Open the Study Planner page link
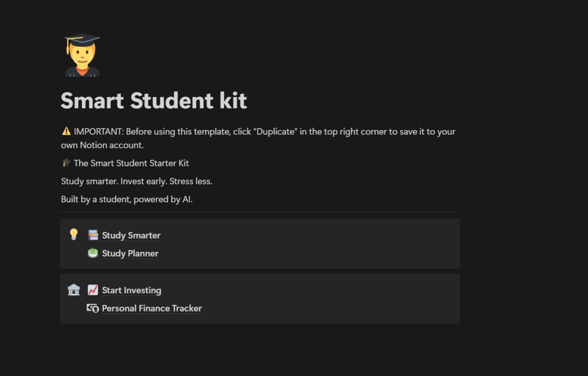The height and width of the screenshot is (376, 588). 130,254
